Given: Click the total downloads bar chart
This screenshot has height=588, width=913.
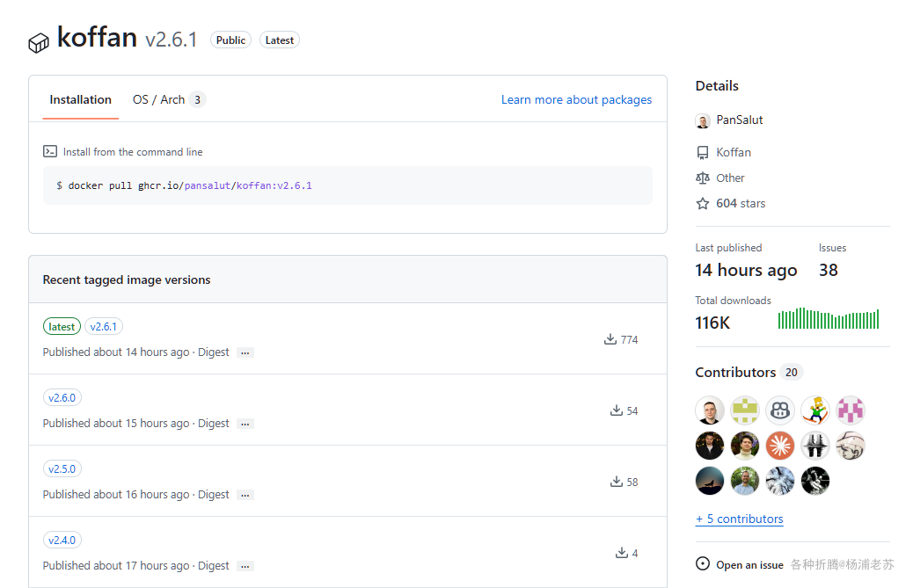Looking at the screenshot, I should [x=828, y=319].
